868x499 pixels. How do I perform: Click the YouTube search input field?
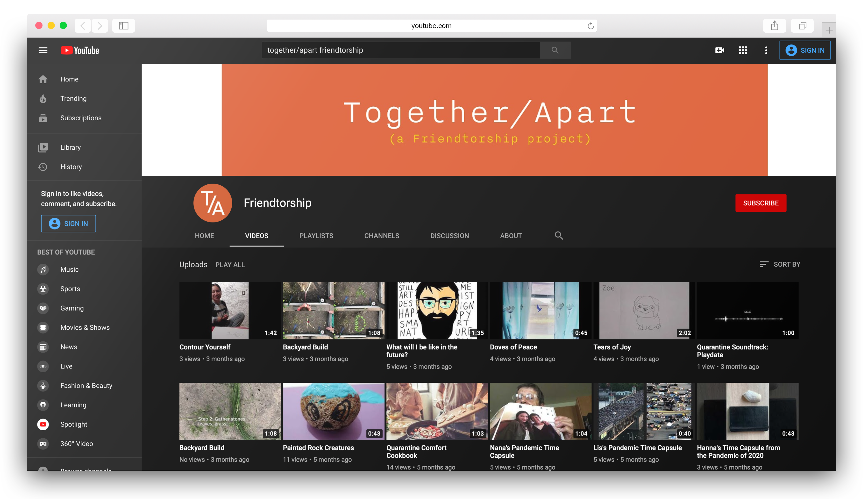[x=401, y=50]
